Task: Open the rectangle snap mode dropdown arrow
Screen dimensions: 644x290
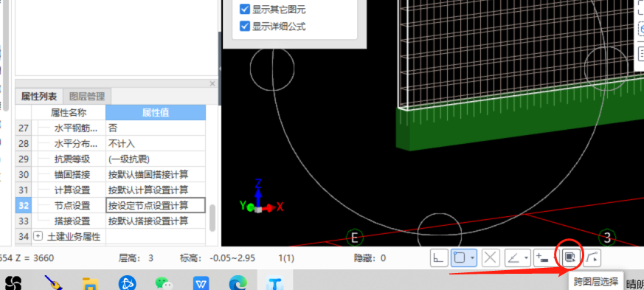Action: [473, 258]
